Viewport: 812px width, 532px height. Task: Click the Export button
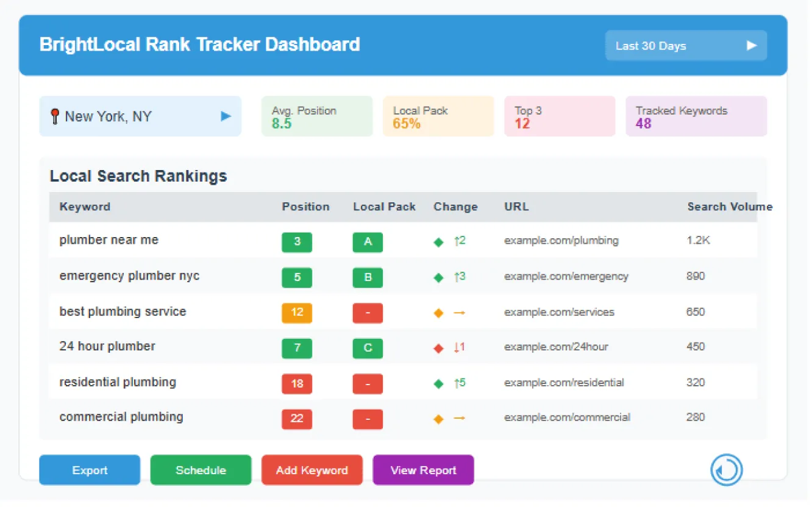pyautogui.click(x=89, y=470)
